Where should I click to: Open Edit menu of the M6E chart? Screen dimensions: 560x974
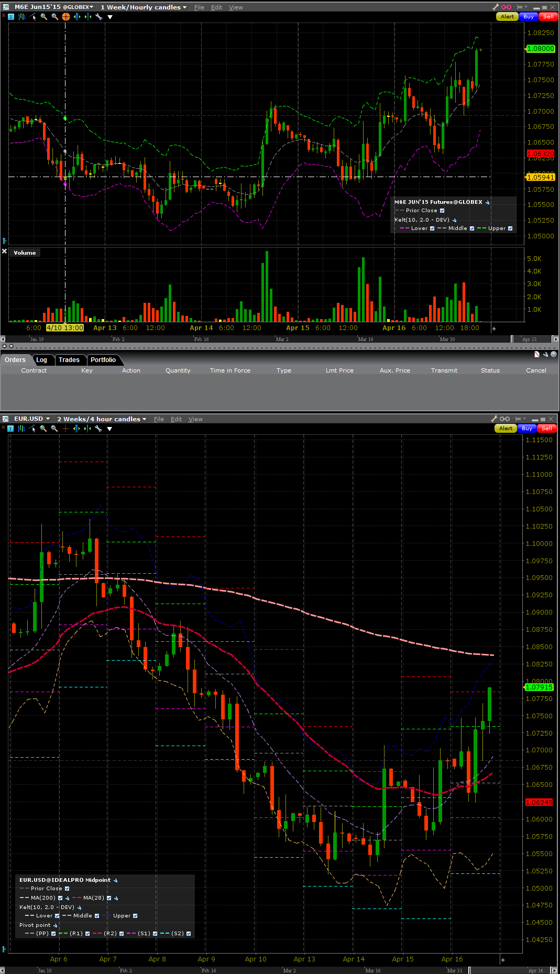tap(216, 7)
